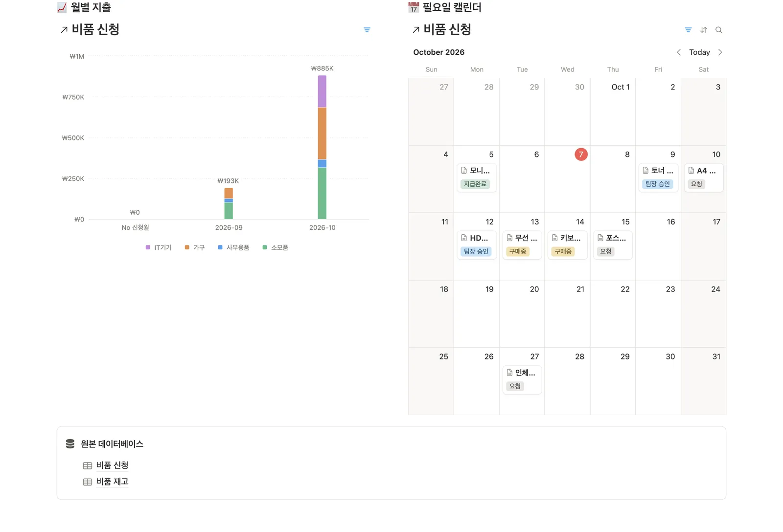The width and height of the screenshot is (783, 532).
Task: Select the 지급완료 status tag on October 5
Action: click(x=475, y=184)
